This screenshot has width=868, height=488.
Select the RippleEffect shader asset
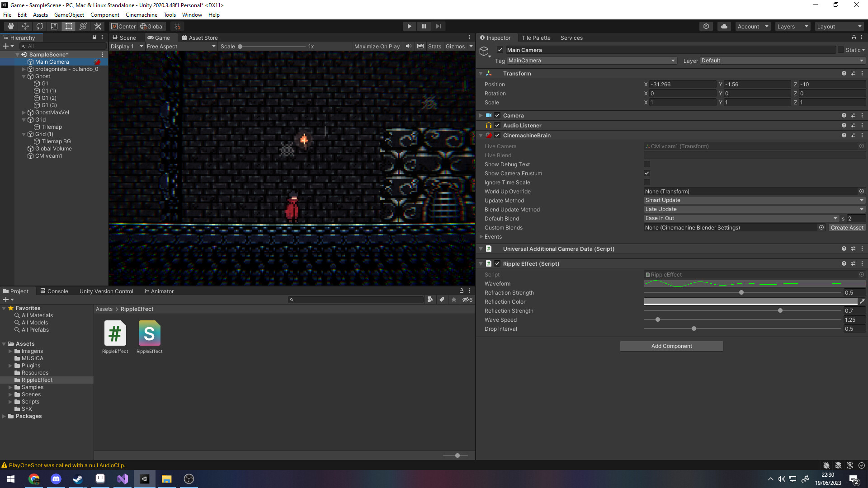coord(149,334)
